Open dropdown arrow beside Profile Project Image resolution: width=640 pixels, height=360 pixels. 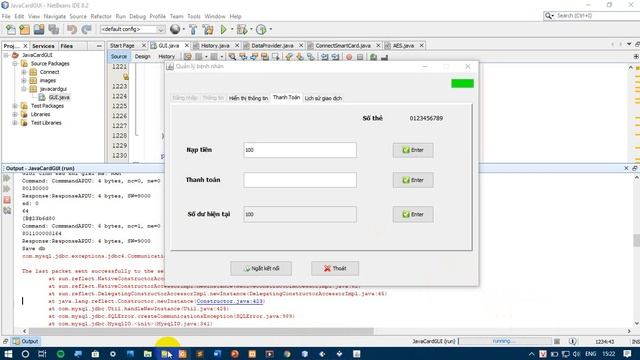[x=270, y=29]
